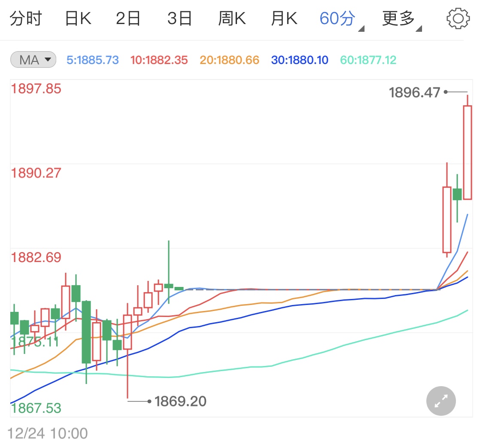This screenshot has width=483, height=448.
Task: Select the MA60 value 60:1877.12
Action: (x=368, y=60)
